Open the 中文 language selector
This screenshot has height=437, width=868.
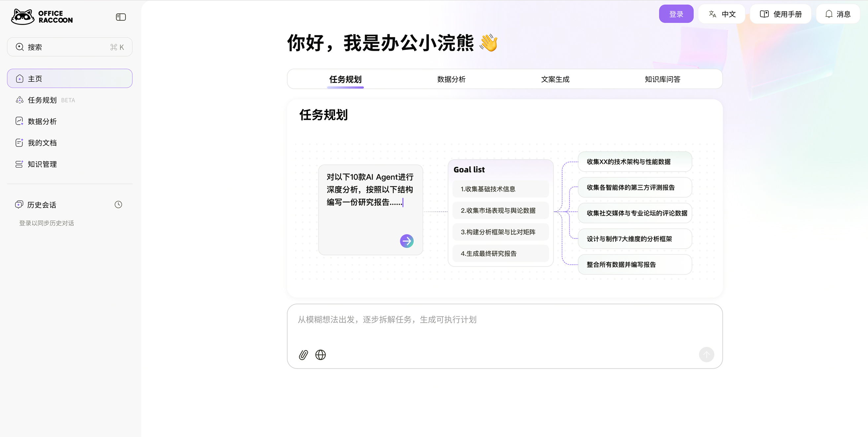click(x=721, y=14)
